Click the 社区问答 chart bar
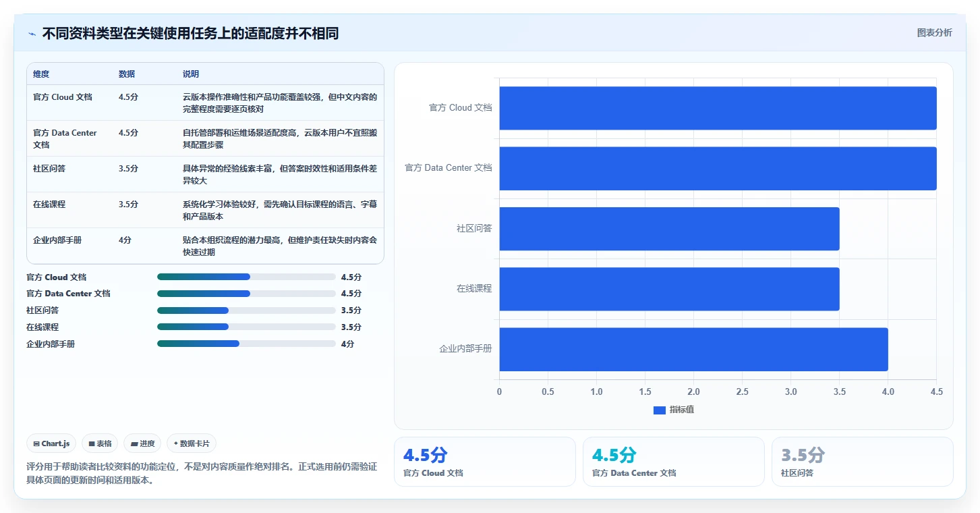 click(x=669, y=229)
